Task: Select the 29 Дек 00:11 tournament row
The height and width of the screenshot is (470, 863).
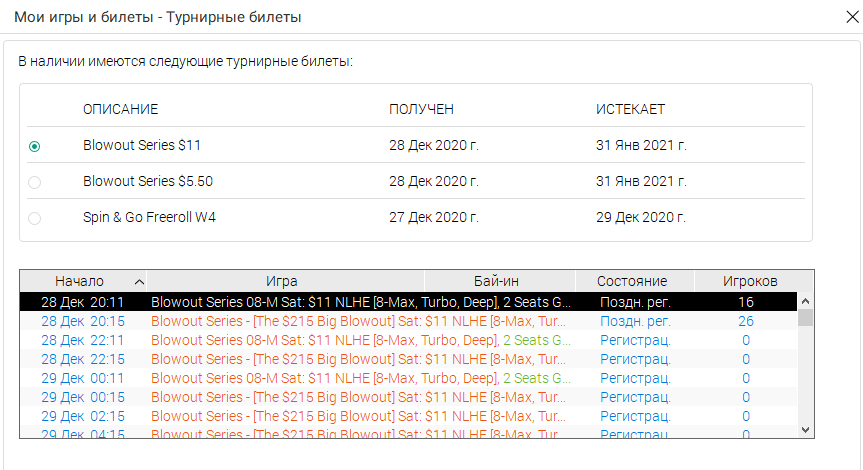Action: click(408, 378)
